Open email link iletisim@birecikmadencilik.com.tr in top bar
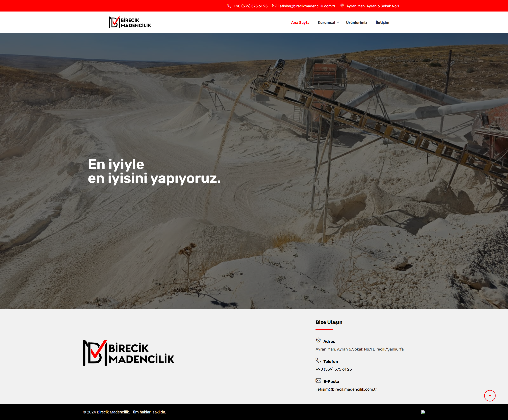The height and width of the screenshot is (420, 508). (x=306, y=6)
